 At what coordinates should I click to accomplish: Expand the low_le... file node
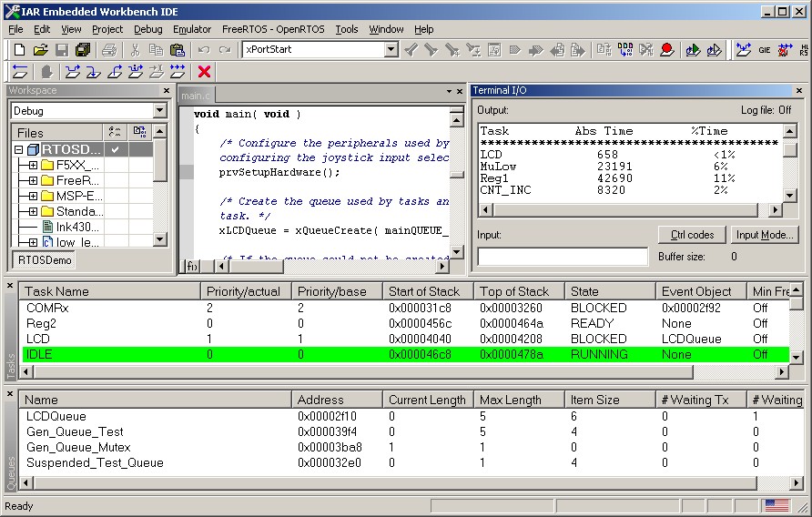point(33,242)
